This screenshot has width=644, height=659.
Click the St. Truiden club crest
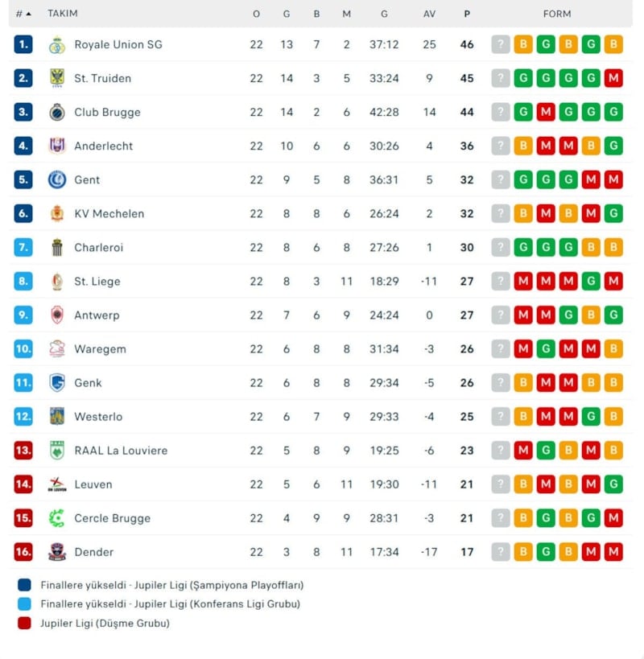tap(56, 79)
